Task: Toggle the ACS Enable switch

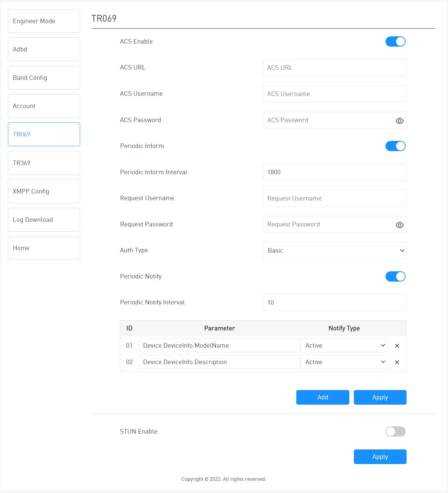Action: tap(395, 41)
